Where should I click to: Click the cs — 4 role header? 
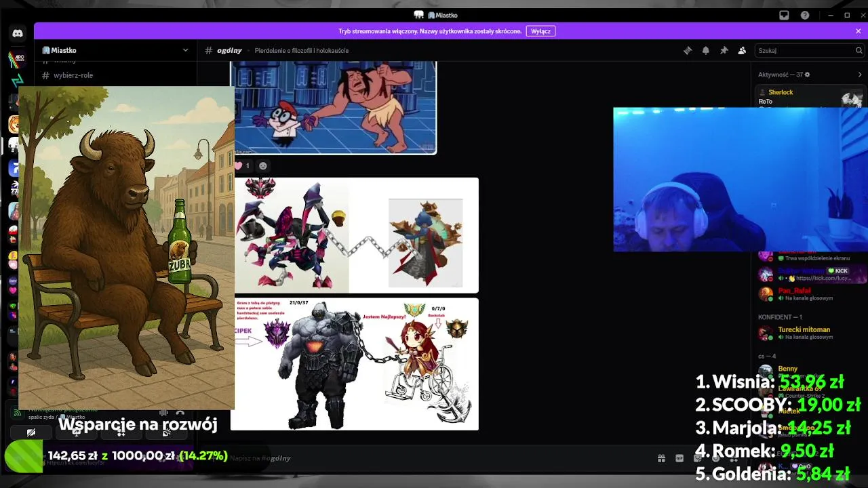point(767,357)
